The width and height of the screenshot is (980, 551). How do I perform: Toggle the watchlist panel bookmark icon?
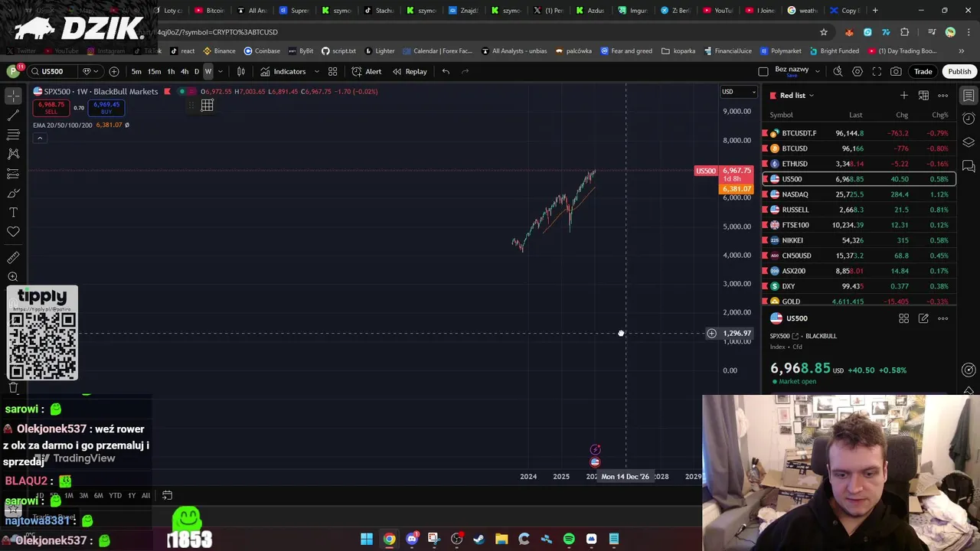click(969, 96)
